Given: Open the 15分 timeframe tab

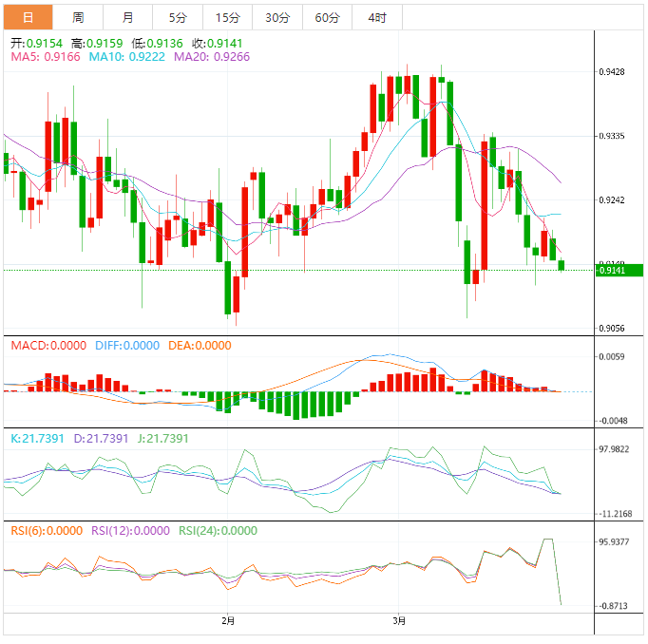Looking at the screenshot, I should 228,17.
